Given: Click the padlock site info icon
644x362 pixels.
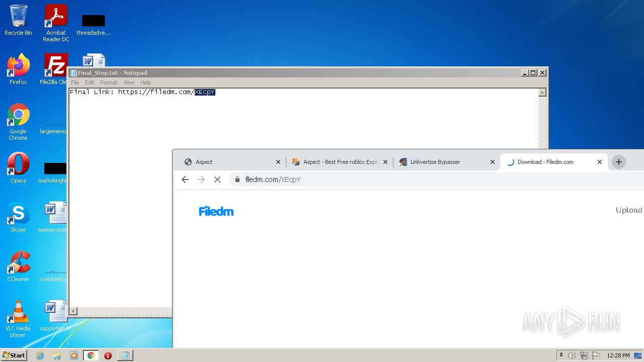Looking at the screenshot, I should tap(237, 179).
